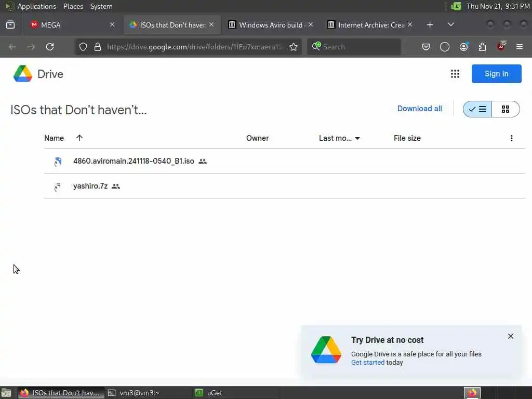532x399 pixels.
Task: Click the clock showing Thu Nov 21
Action: pyautogui.click(x=498, y=6)
